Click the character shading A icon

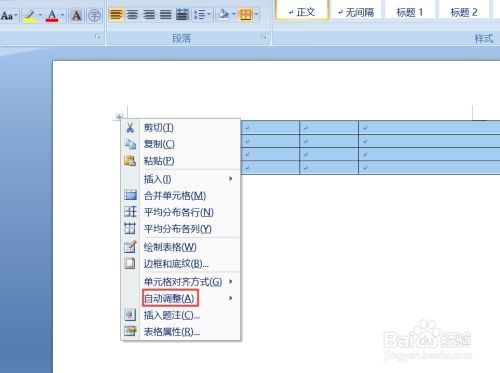[x=76, y=15]
